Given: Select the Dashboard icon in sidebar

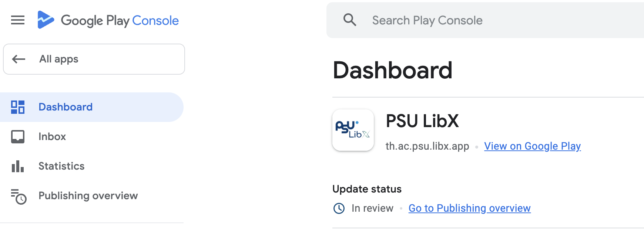Looking at the screenshot, I should coord(18,107).
